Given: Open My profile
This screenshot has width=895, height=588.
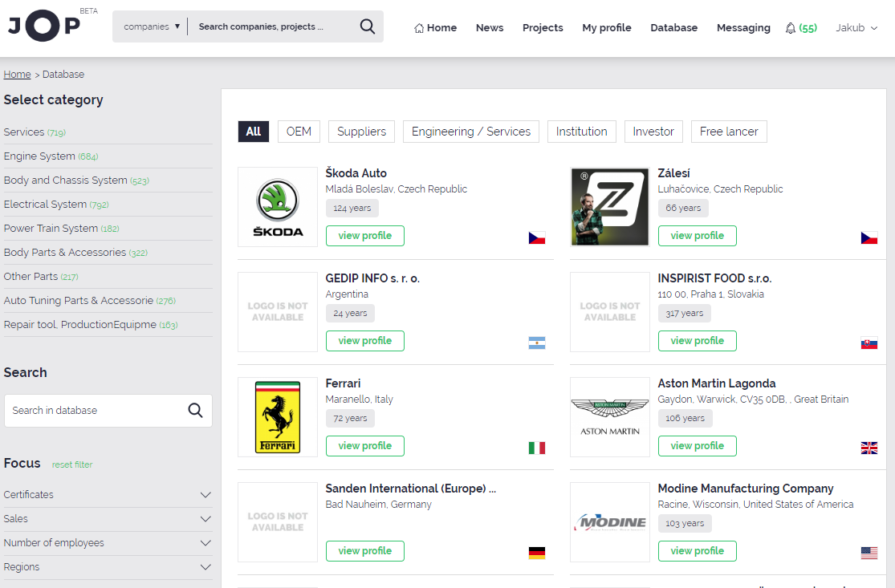Looking at the screenshot, I should pyautogui.click(x=607, y=28).
